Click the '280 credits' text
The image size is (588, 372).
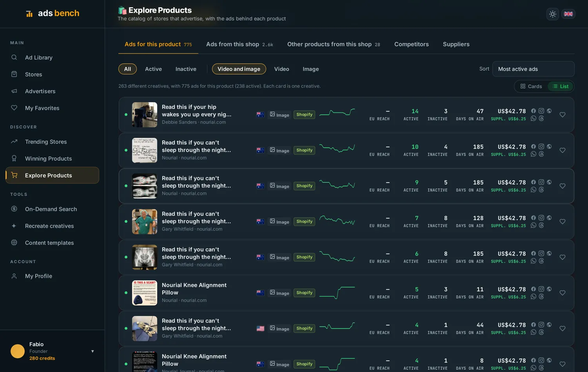tap(42, 358)
